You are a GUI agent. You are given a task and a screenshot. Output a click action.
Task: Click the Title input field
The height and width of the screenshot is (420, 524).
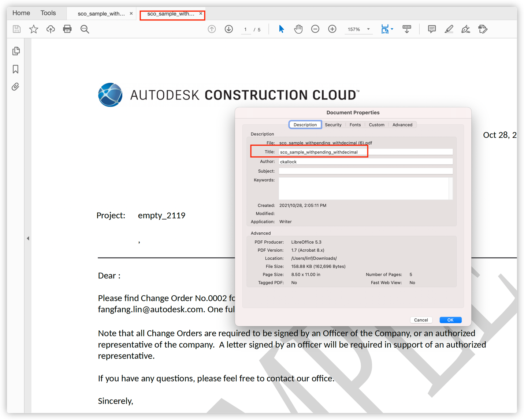click(365, 152)
